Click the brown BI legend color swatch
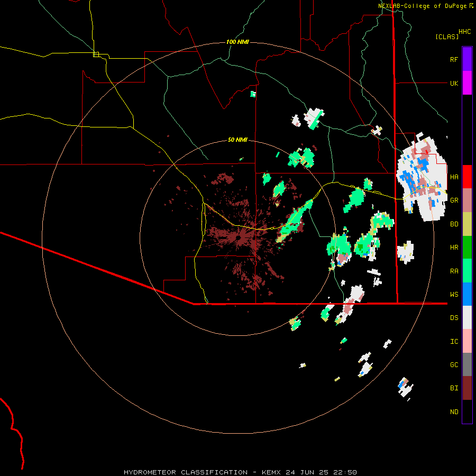Viewport: 476px width, 476px height. click(x=467, y=388)
